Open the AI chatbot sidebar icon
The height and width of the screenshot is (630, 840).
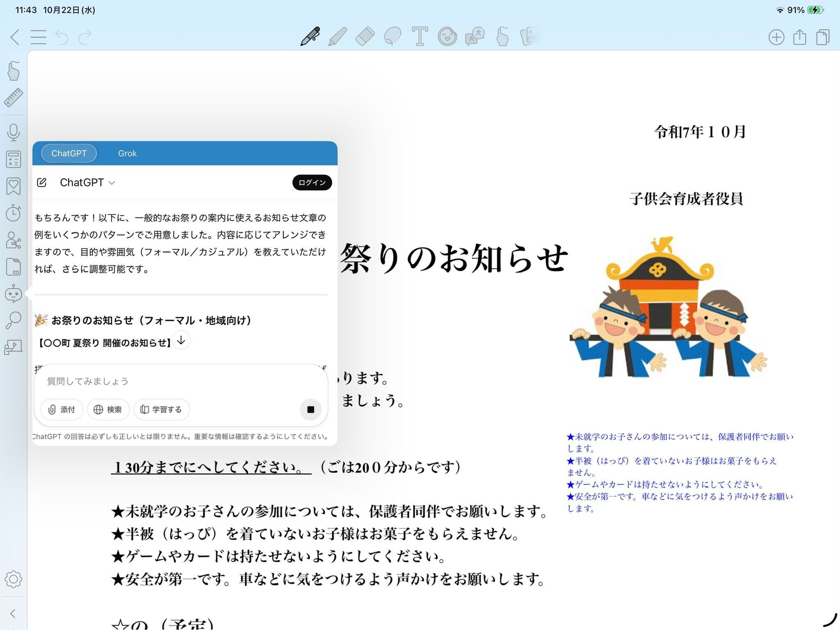pos(13,294)
